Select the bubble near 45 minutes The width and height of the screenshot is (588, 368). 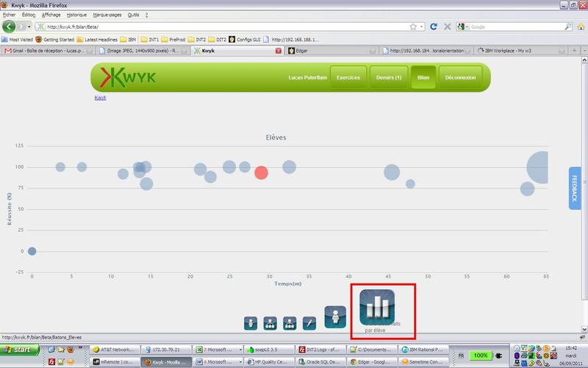[x=392, y=172]
